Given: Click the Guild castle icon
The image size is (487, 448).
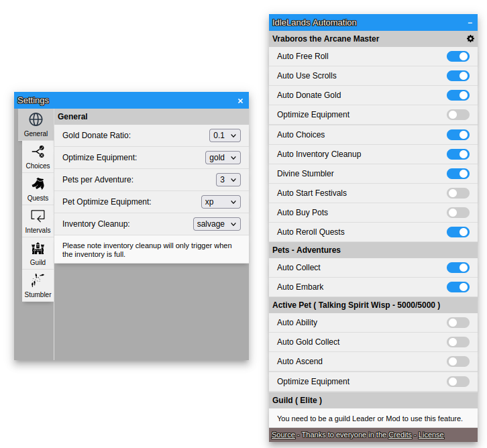Looking at the screenshot, I should tap(38, 248).
